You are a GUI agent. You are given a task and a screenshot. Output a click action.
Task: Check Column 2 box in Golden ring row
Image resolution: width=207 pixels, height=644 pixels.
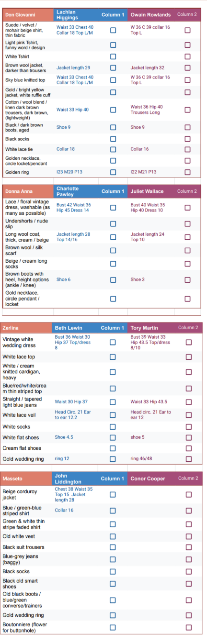(187, 172)
